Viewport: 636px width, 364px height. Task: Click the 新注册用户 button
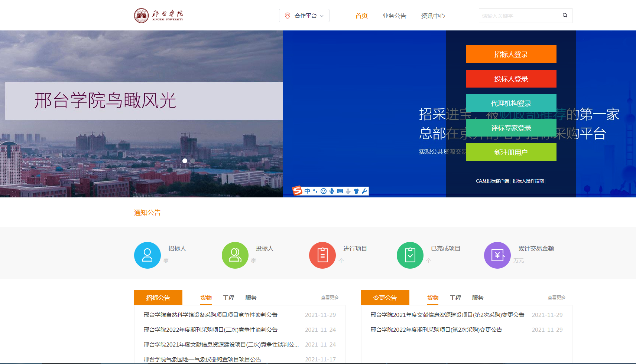point(511,152)
